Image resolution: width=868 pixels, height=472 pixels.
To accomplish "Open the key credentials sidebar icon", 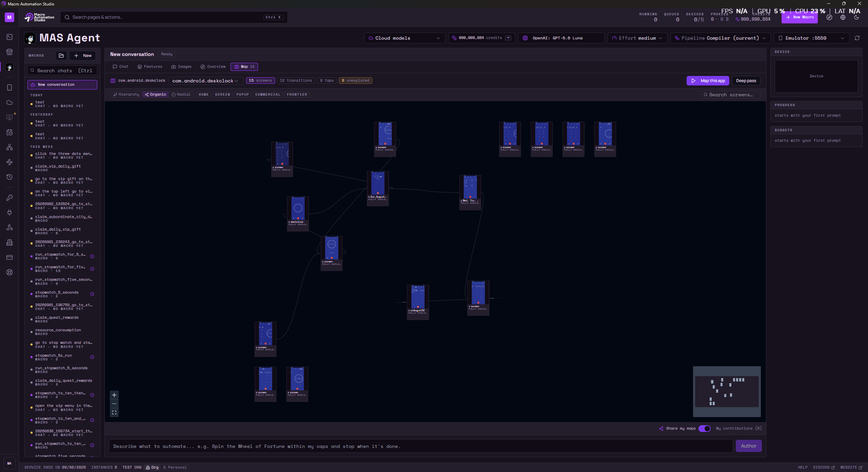I will 9,197.
